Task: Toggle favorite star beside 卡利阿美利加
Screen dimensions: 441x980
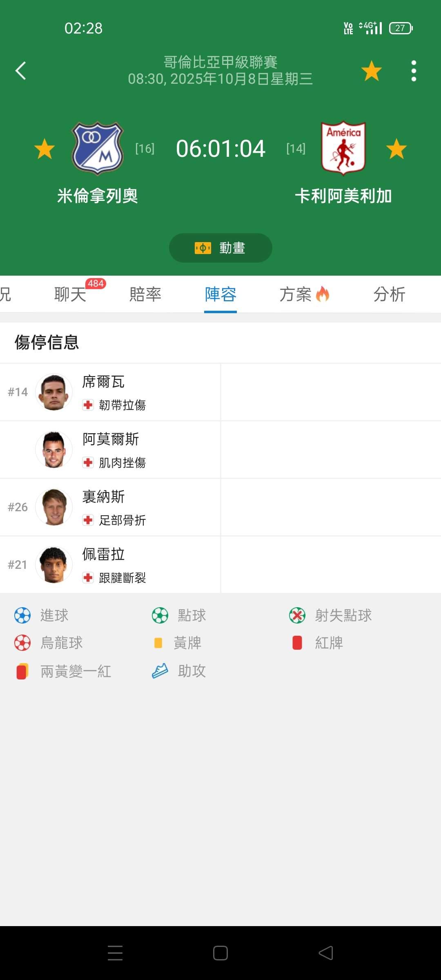Action: pos(396,149)
